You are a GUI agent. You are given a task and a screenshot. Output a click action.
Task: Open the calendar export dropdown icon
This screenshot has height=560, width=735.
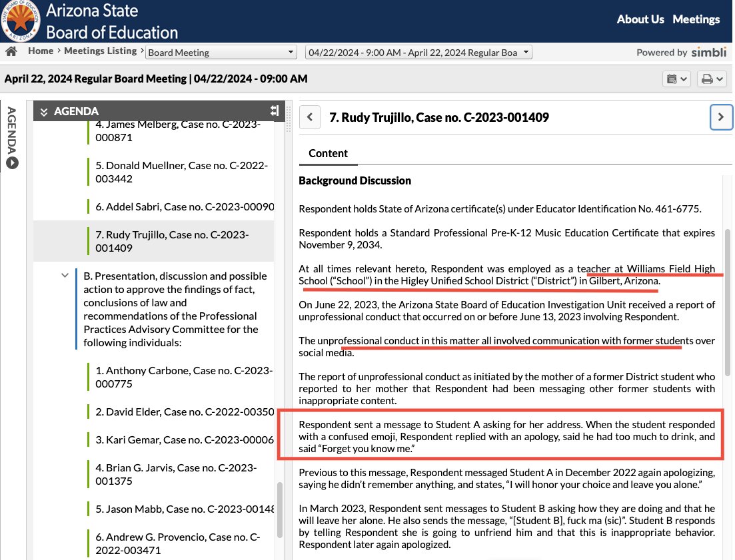(676, 79)
